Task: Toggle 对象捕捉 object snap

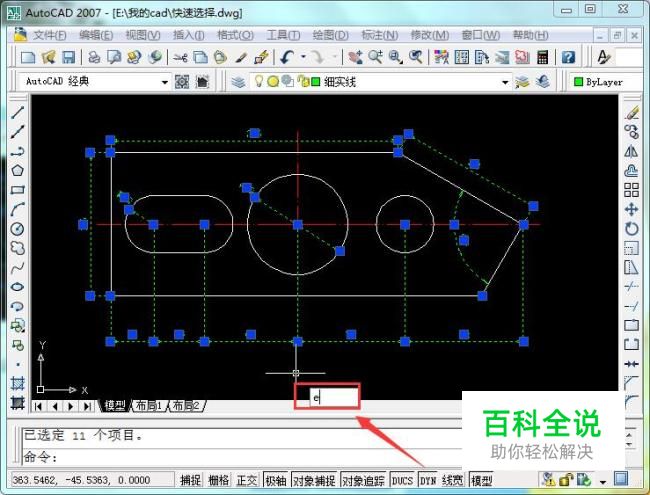Action: tap(314, 480)
